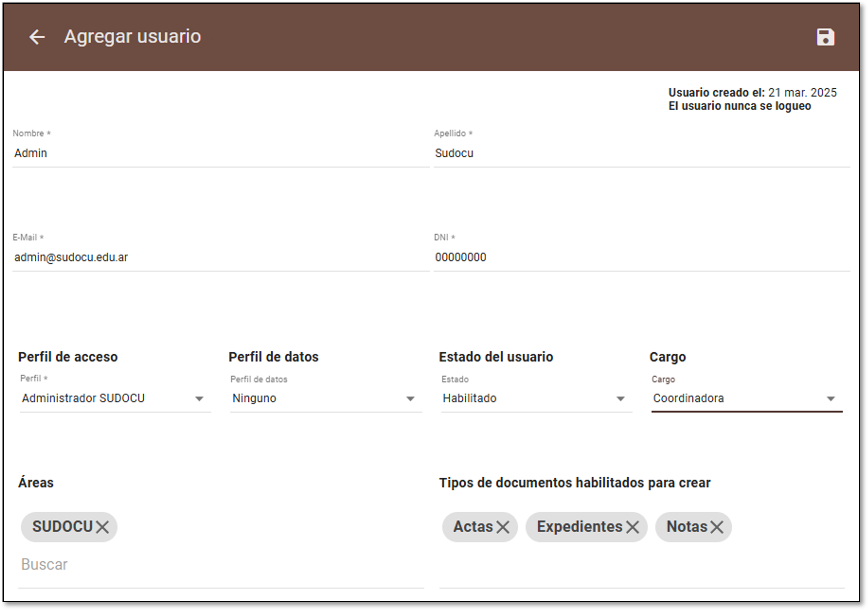The height and width of the screenshot is (610, 868).
Task: Click the Nombre field containing Admin
Action: [x=151, y=153]
